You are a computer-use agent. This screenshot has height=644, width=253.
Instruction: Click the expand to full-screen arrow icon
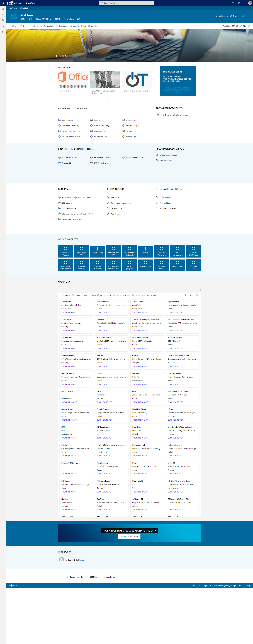(249, 26)
